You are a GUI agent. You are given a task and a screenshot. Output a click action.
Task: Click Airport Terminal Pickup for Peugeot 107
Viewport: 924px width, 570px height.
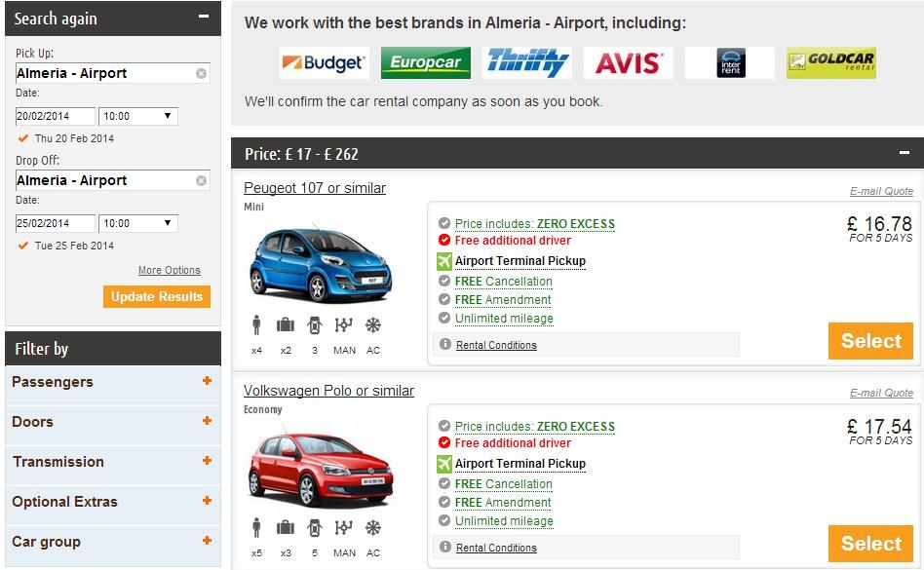click(x=520, y=261)
